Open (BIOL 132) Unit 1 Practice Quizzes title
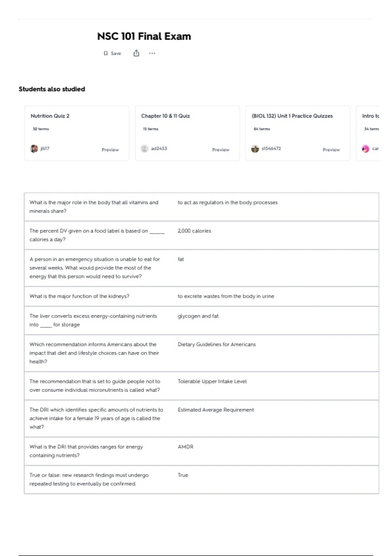The width and height of the screenshot is (392, 556). [x=292, y=116]
